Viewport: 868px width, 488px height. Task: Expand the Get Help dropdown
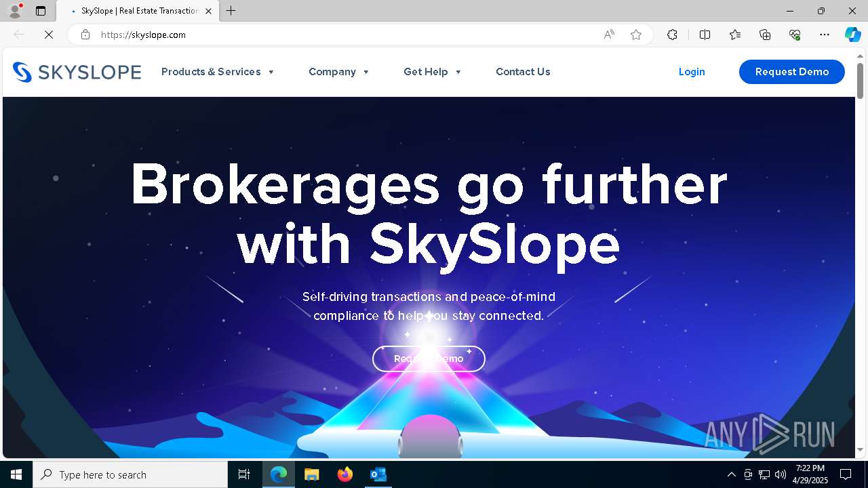[433, 72]
